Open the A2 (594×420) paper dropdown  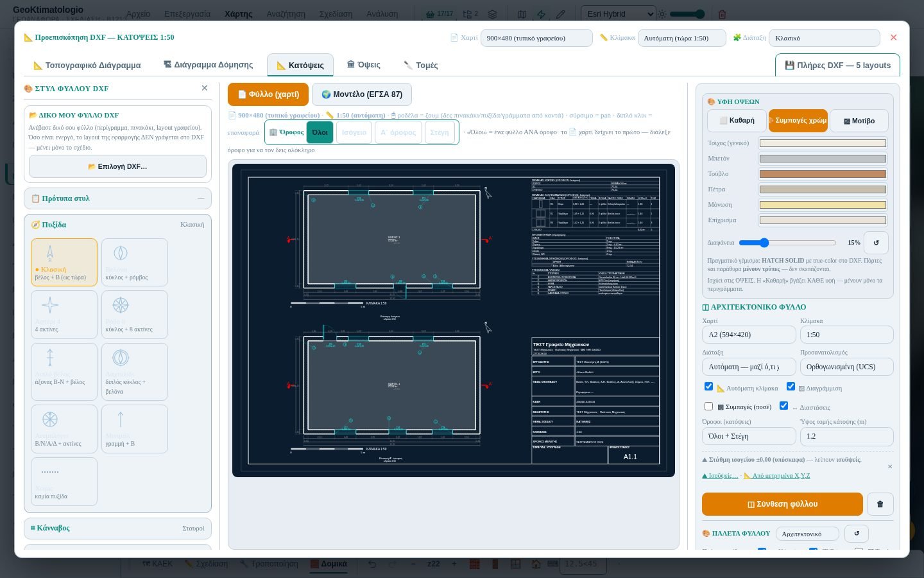(x=749, y=335)
